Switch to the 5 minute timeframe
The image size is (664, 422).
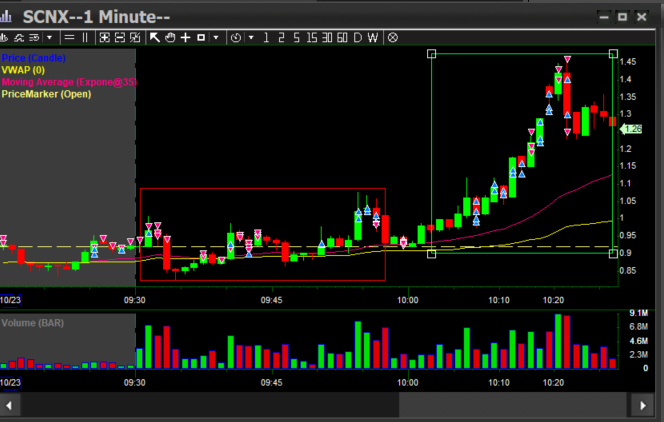pos(296,38)
